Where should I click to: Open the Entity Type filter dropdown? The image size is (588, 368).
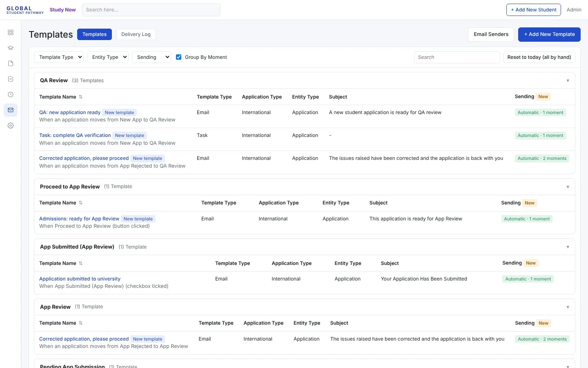coord(108,57)
